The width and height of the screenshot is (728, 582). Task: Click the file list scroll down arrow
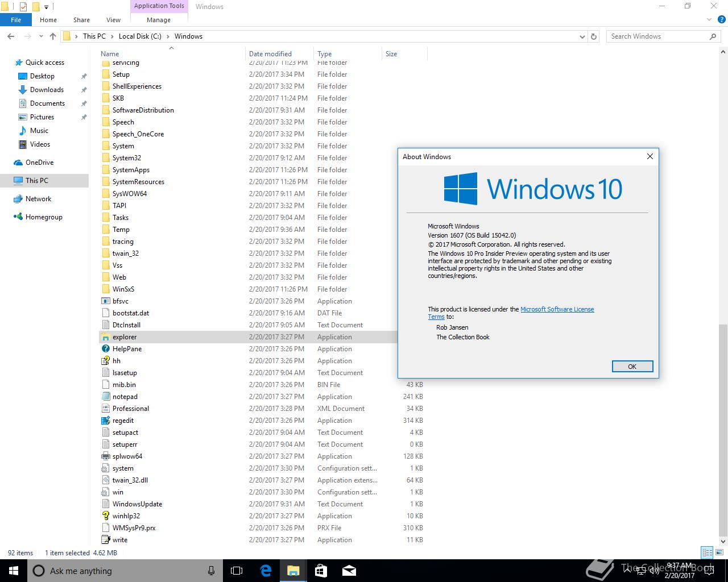(x=723, y=542)
